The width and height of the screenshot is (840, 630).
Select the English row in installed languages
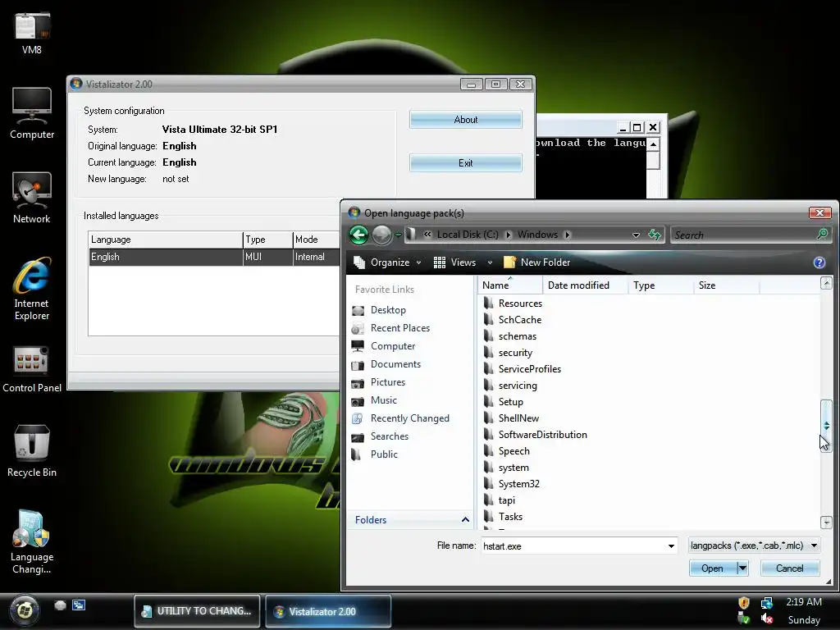(214, 257)
